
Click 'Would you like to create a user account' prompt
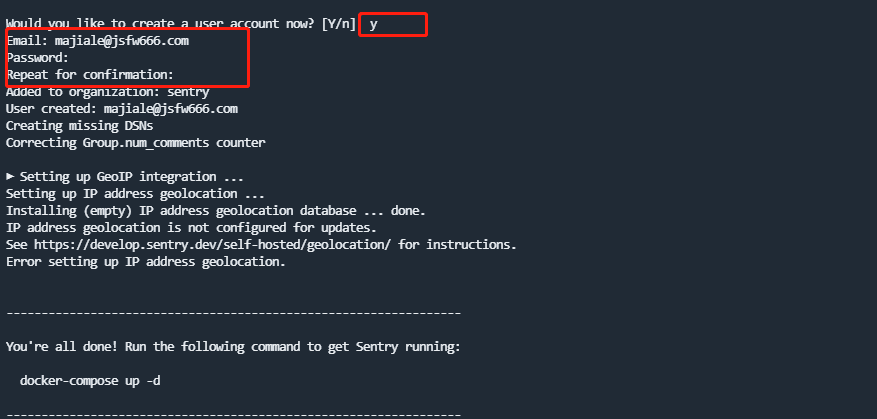click(x=160, y=24)
